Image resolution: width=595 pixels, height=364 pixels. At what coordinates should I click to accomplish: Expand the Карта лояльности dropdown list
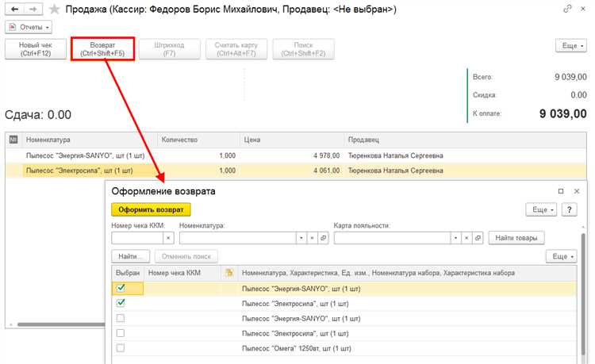(455, 238)
